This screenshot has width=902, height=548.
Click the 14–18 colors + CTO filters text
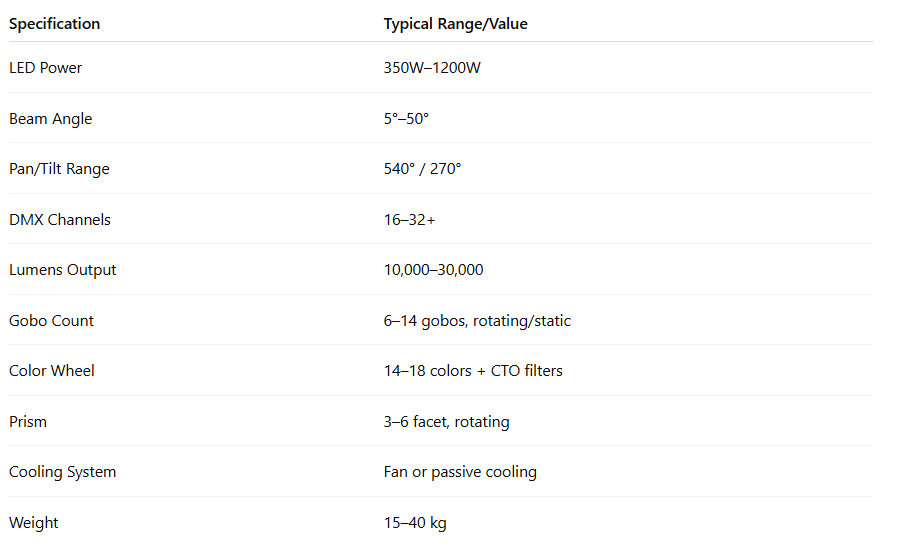point(473,371)
